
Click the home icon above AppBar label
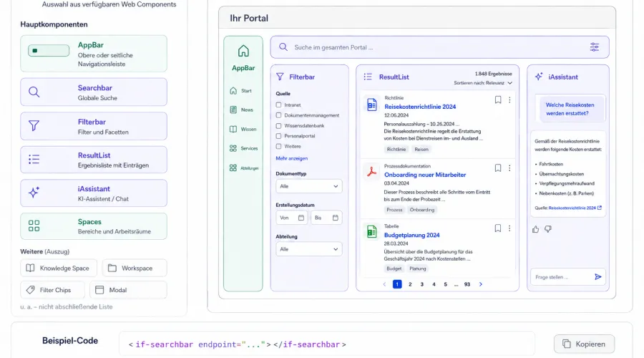(x=243, y=51)
